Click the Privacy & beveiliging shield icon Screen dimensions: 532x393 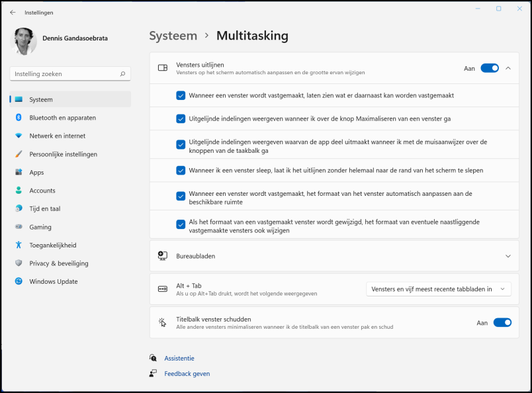click(x=19, y=263)
